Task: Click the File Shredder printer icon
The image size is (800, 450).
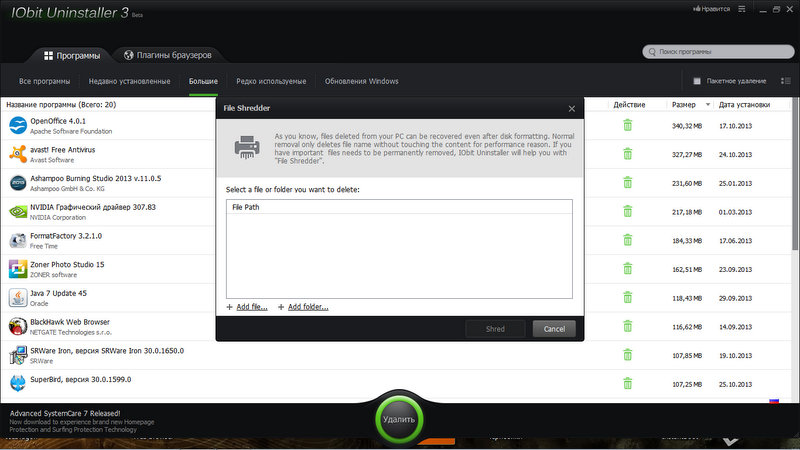Action: pyautogui.click(x=247, y=147)
